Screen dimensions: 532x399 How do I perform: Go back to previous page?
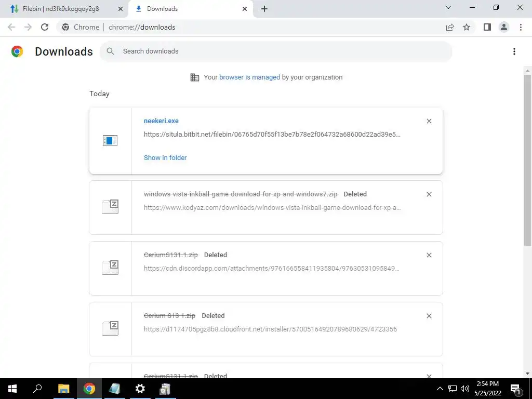pyautogui.click(x=11, y=27)
